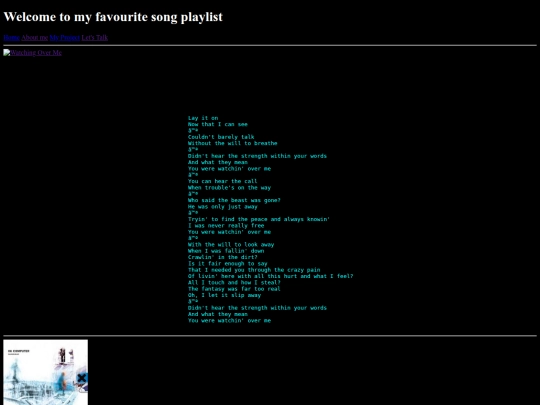
Task: Click the lyric 'Couldn't barely talk'
Action: click(x=221, y=137)
